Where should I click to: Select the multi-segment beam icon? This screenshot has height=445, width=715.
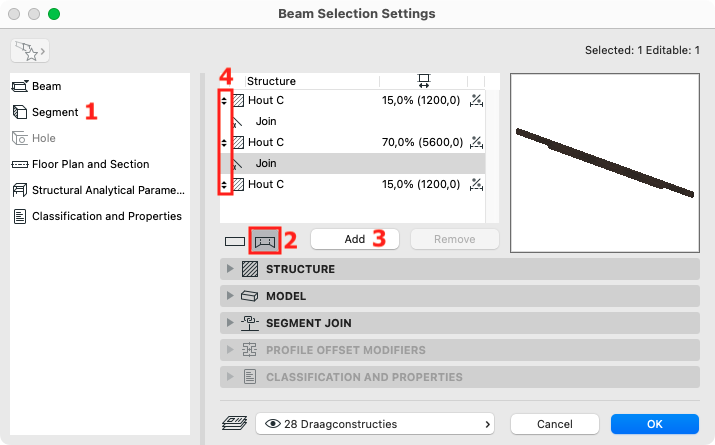point(265,241)
